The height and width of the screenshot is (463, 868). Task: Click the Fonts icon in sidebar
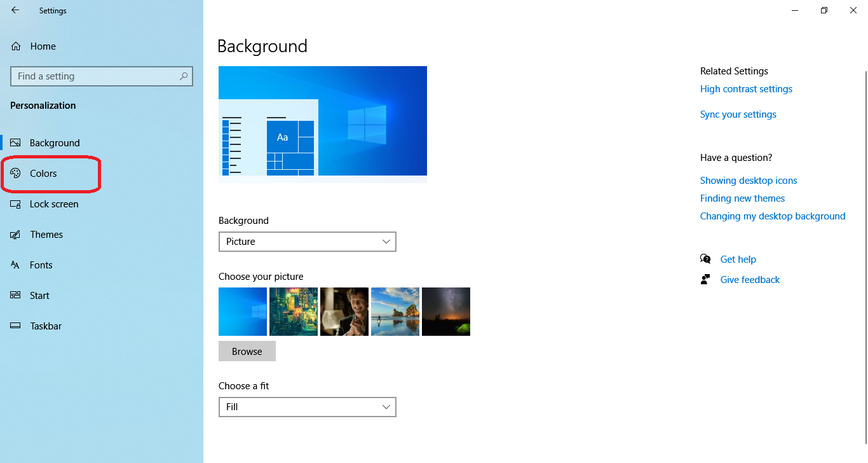click(16, 265)
